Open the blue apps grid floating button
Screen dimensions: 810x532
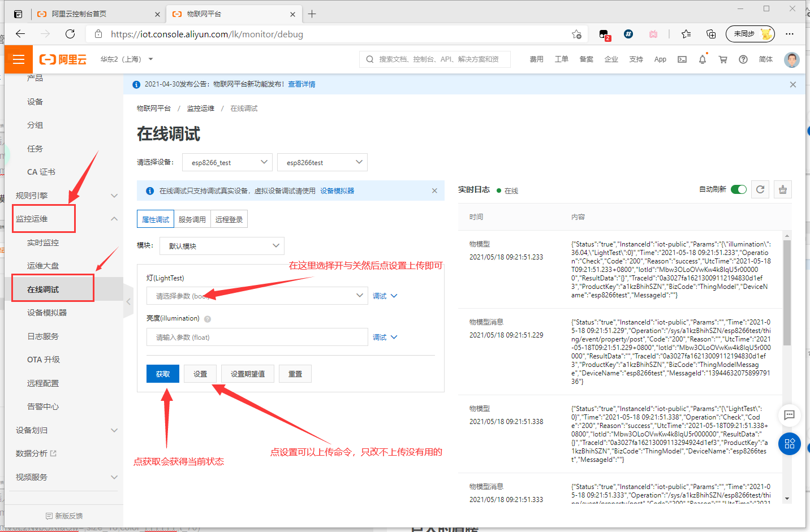point(790,444)
